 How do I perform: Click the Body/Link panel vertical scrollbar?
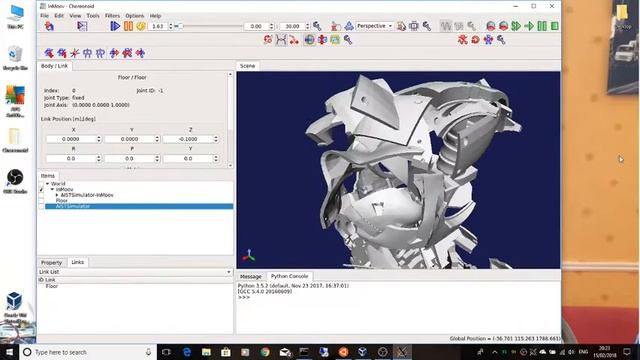point(230,120)
